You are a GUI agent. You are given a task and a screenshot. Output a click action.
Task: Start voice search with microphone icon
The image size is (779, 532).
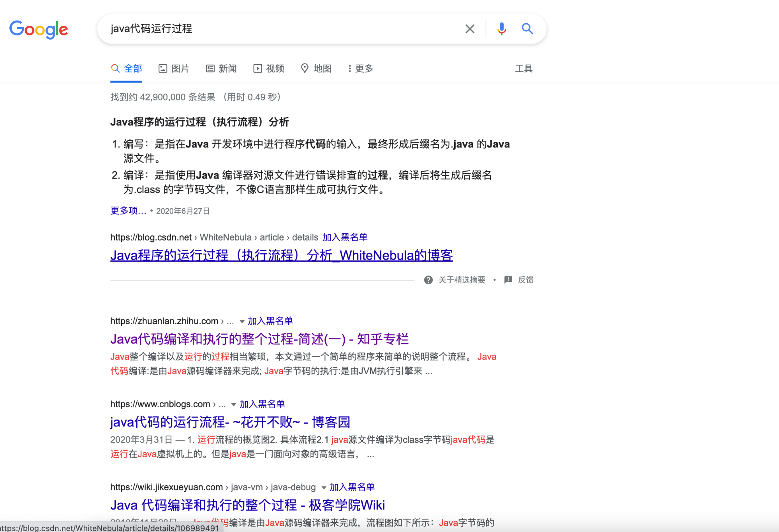point(502,29)
